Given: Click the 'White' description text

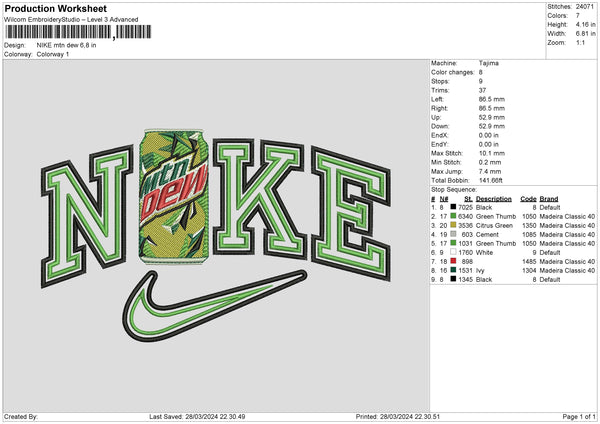Looking at the screenshot, I should pos(484,253).
